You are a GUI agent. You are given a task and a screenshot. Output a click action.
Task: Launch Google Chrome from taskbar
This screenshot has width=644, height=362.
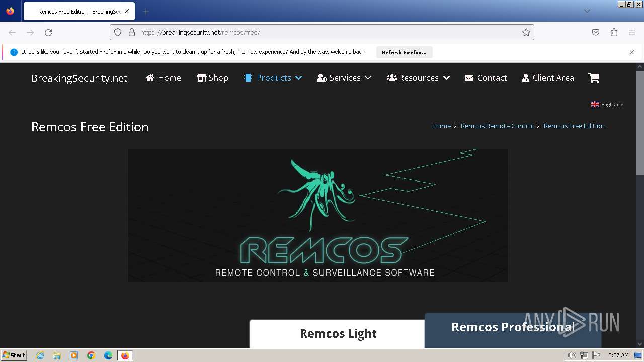pos(91,355)
